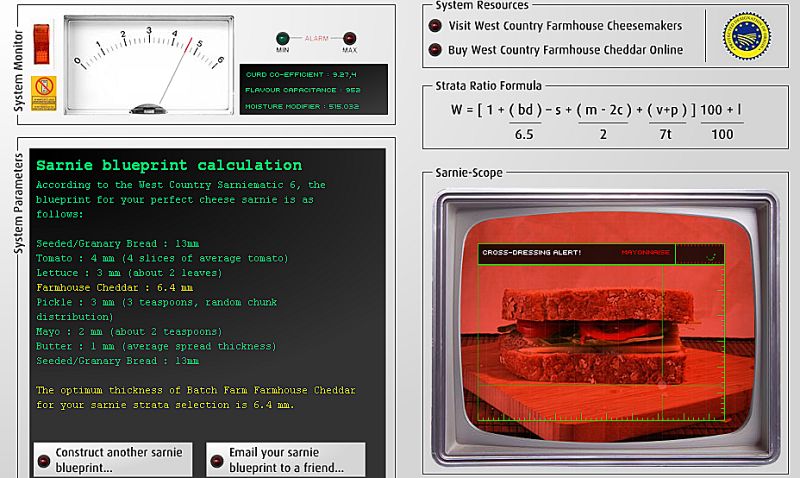Click bullet beside Visit West Country Cheesemakers
Viewport: 800px width, 478px height.
pyautogui.click(x=435, y=26)
